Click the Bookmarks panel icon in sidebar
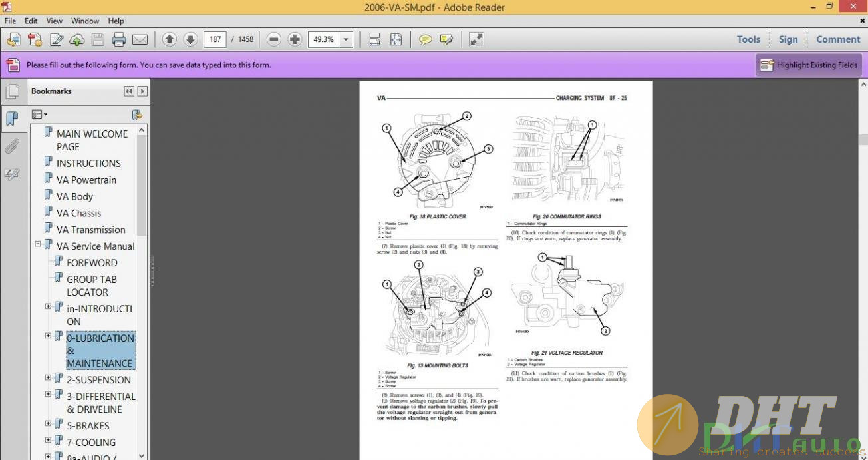The image size is (868, 460). point(12,119)
